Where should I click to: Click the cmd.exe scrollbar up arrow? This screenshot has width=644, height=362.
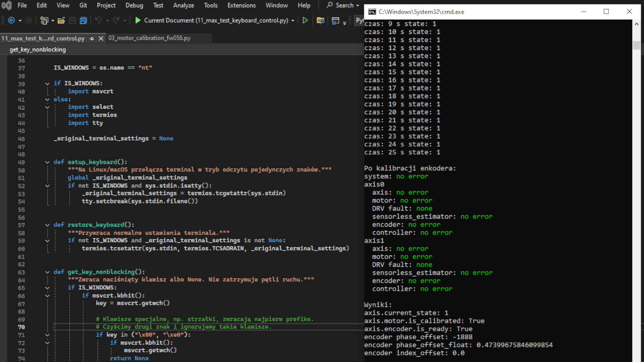pos(636,24)
